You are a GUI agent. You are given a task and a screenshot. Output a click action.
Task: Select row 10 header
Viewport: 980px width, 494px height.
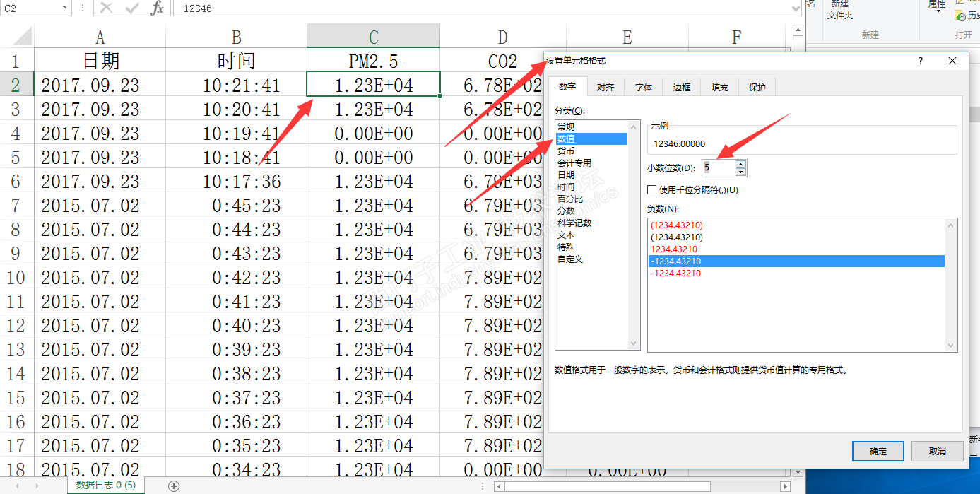coord(16,278)
